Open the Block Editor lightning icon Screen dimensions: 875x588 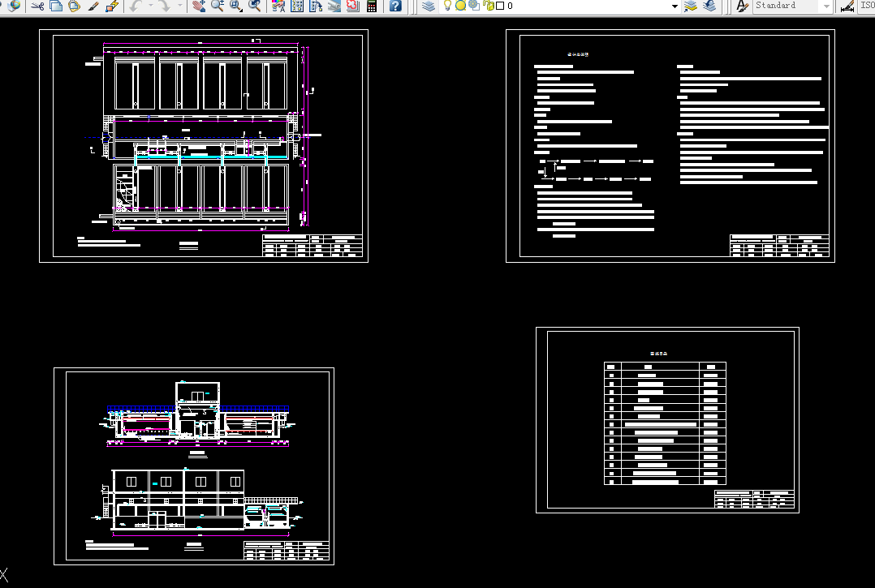coord(112,6)
